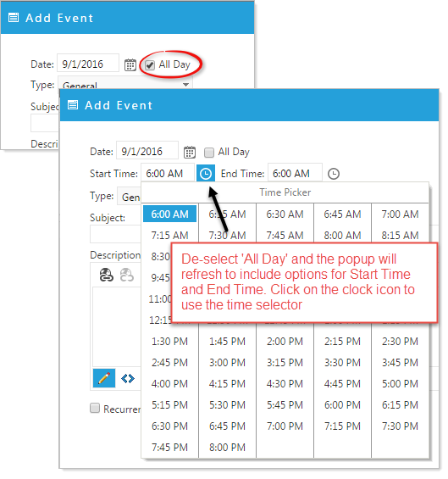Click the Start Time input field
This screenshot has width=448, height=479.
point(167,173)
